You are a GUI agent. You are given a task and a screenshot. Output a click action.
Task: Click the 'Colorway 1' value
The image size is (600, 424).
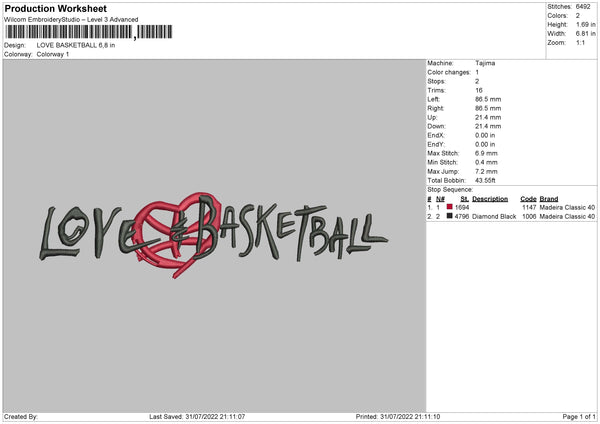click(x=53, y=54)
